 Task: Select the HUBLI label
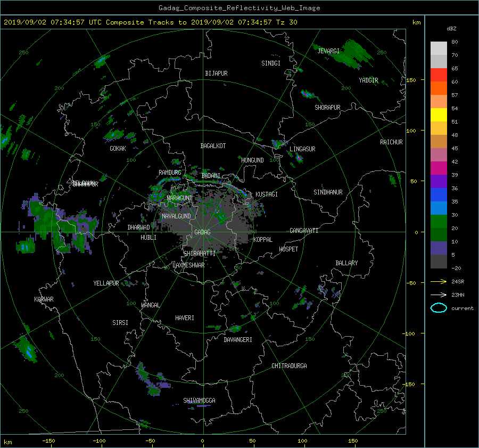click(148, 237)
